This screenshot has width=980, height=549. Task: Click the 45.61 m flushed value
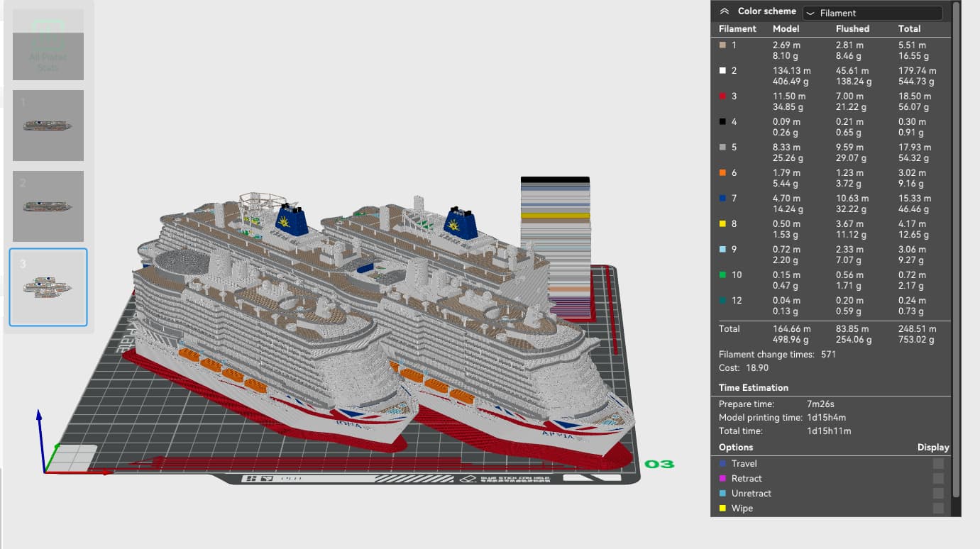(x=852, y=70)
